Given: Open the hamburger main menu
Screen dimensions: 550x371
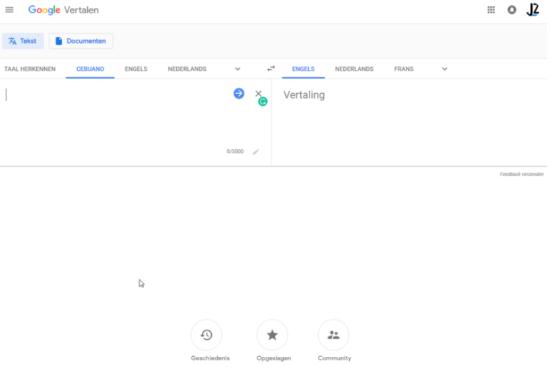Looking at the screenshot, I should coord(9,10).
